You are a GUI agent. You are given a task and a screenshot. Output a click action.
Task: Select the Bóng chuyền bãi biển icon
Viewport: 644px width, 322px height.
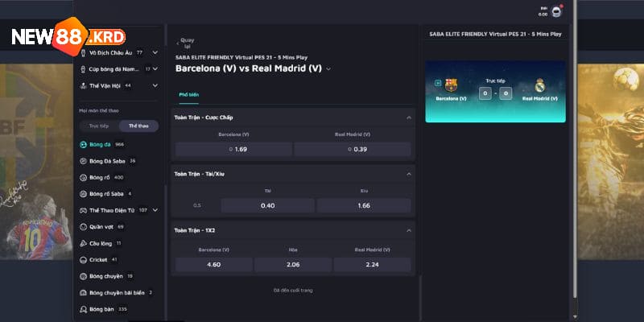84,292
